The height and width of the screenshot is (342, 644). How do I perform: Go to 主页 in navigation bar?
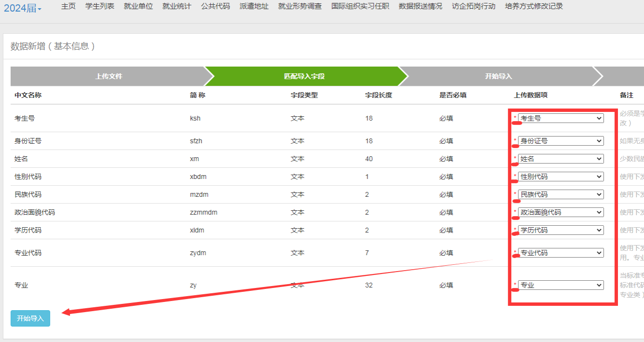(69, 6)
